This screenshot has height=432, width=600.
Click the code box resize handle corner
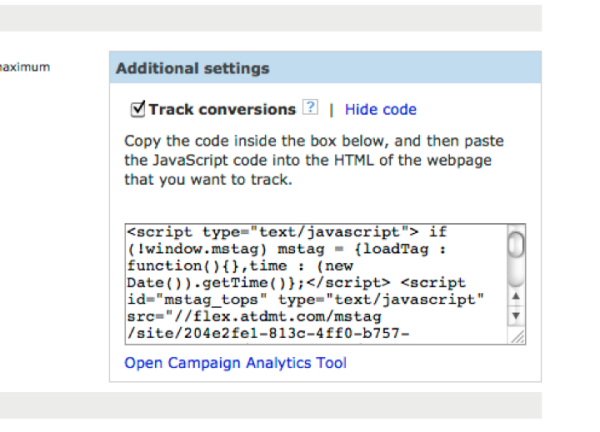(x=517, y=337)
